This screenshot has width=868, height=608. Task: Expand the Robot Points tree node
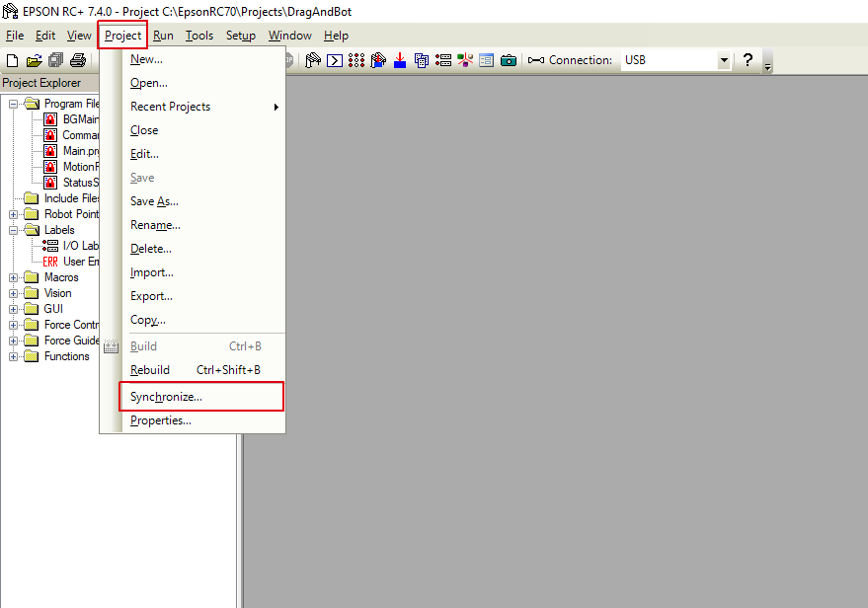(x=13, y=214)
